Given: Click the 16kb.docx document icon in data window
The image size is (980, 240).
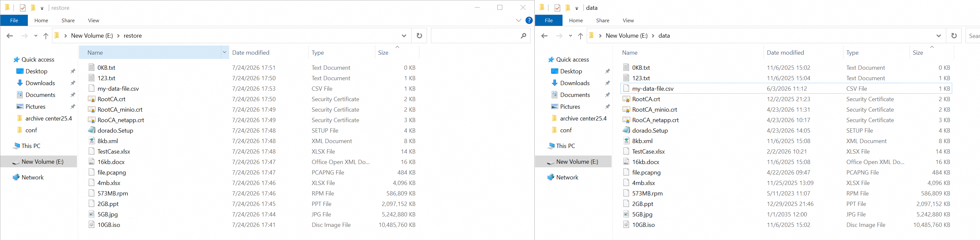Looking at the screenshot, I should [x=626, y=162].
